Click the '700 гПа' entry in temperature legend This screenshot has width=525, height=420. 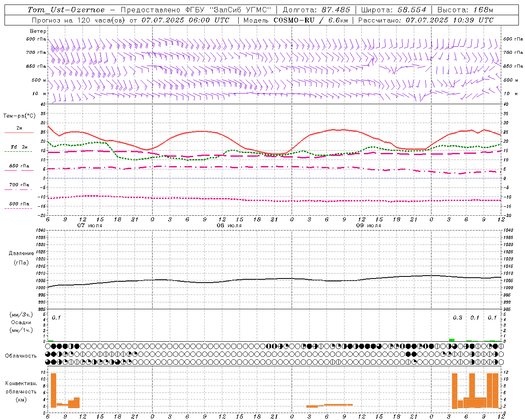19,185
